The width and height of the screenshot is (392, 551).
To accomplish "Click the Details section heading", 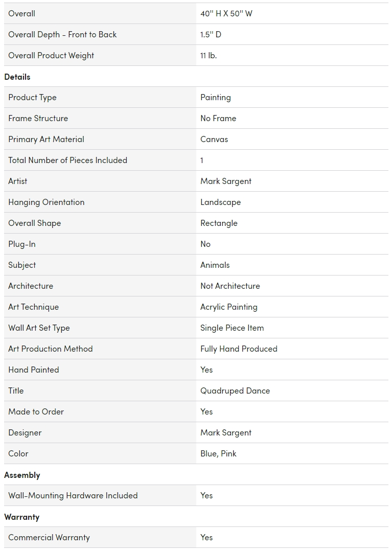I will tap(17, 77).
